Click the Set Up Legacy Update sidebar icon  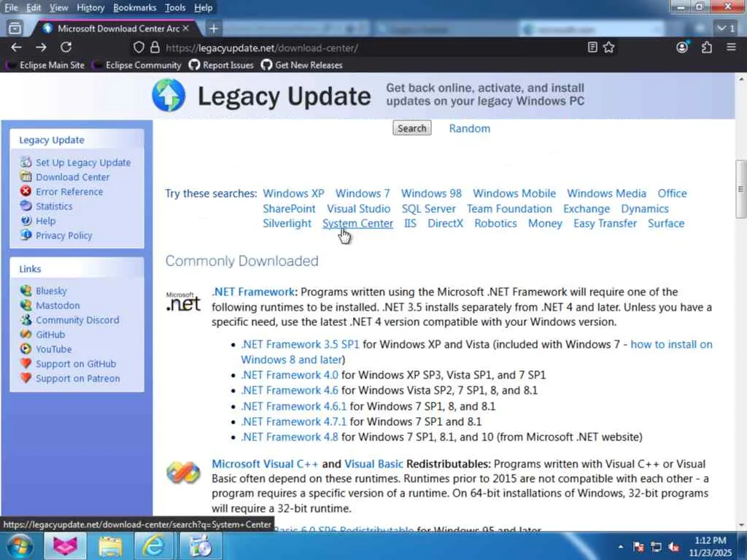pyautogui.click(x=26, y=162)
